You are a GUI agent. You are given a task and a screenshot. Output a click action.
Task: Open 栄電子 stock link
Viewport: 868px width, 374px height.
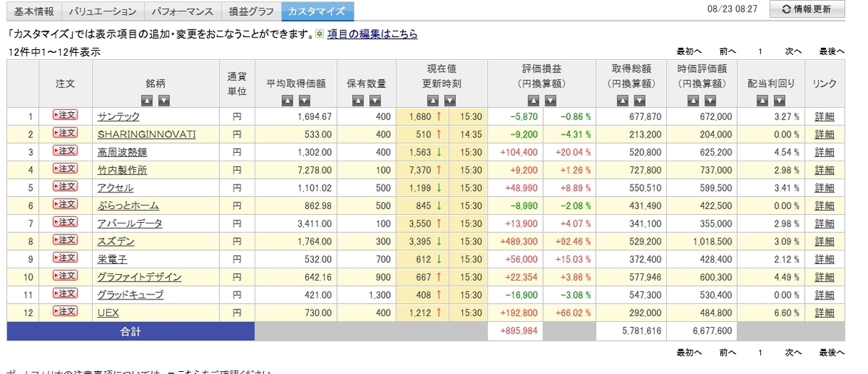(x=112, y=259)
